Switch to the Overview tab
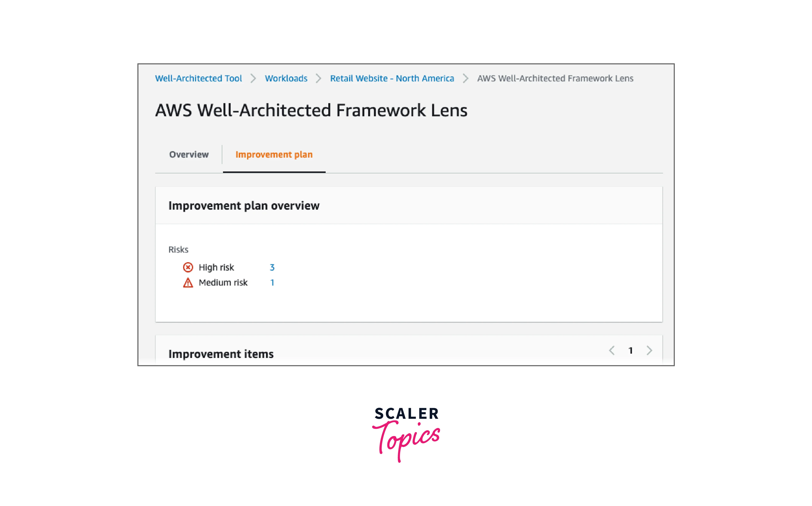812x506 pixels. point(189,154)
